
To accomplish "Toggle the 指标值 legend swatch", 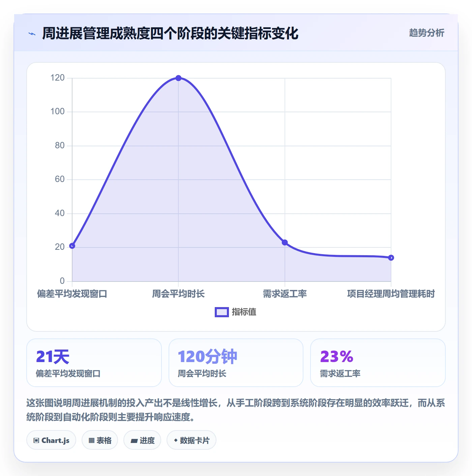I will (x=222, y=312).
